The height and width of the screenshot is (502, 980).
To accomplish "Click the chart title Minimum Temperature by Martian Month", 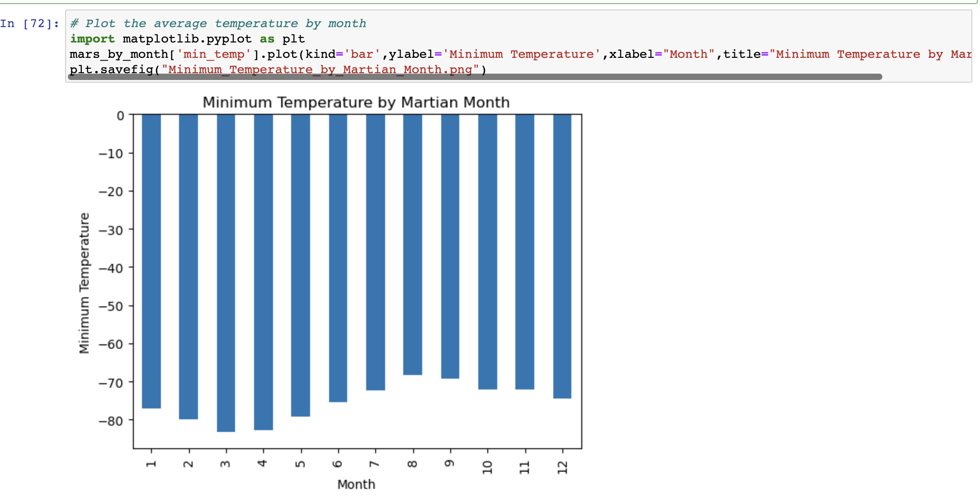I will point(356,102).
